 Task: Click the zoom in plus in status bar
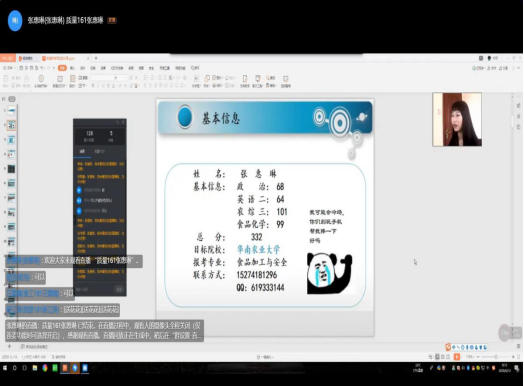tap(513, 357)
